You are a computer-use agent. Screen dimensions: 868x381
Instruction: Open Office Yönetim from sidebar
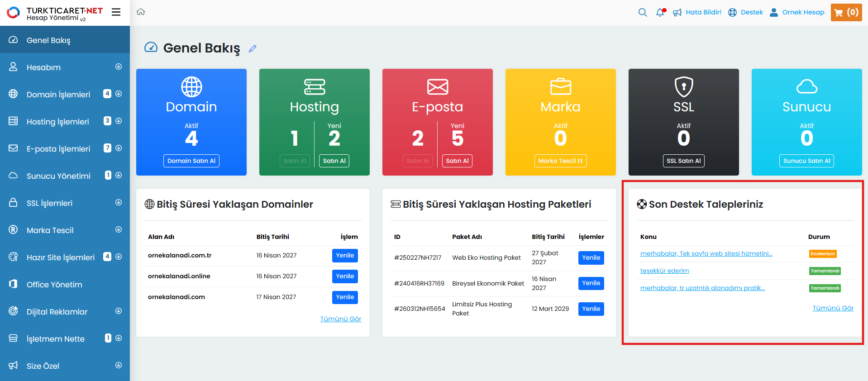point(54,285)
